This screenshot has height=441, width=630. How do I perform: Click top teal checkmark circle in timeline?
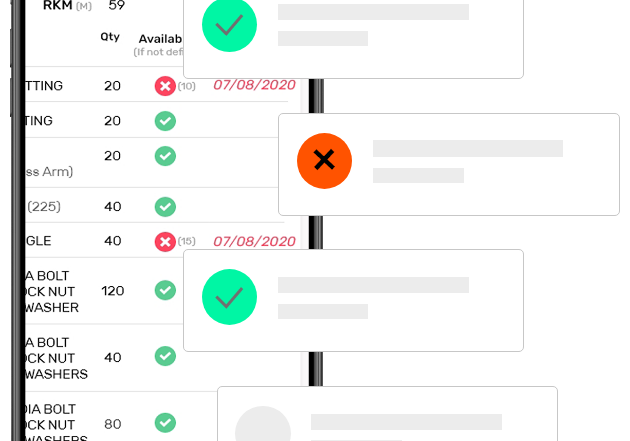(229, 25)
